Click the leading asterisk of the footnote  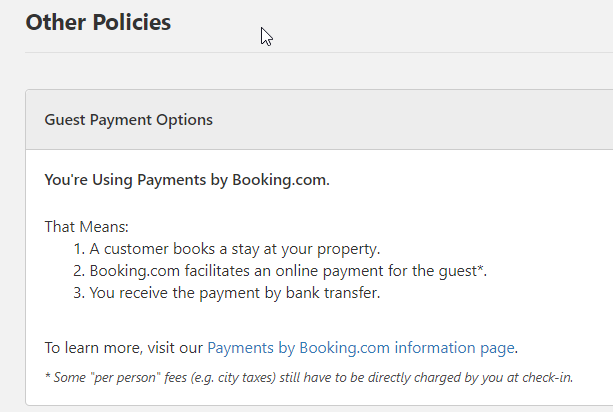[47, 376]
